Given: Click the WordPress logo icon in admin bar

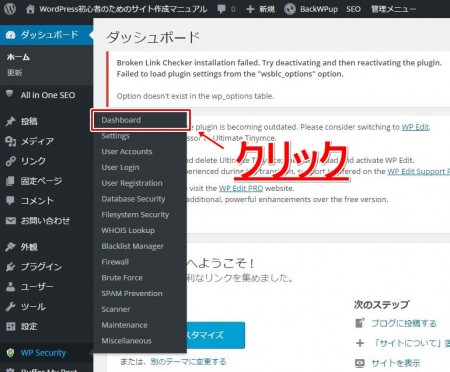Looking at the screenshot, I should click(10, 9).
